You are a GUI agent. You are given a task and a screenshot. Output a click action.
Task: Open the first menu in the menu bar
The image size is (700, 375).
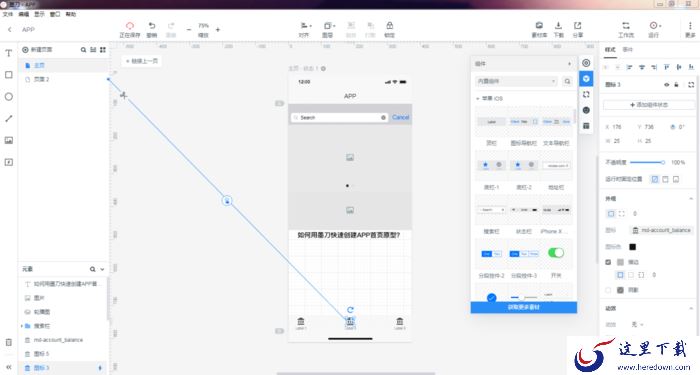(8, 14)
